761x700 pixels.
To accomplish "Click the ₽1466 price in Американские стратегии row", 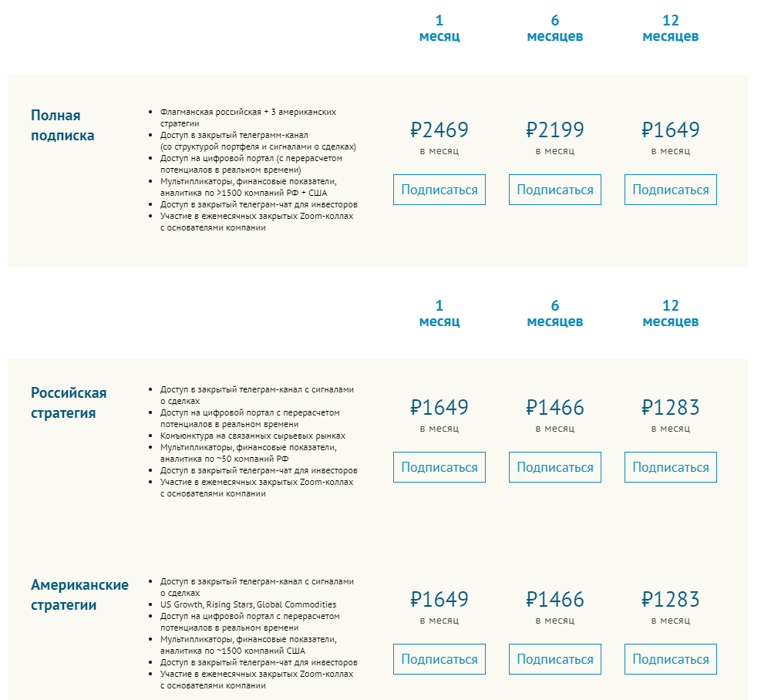I will point(554,599).
